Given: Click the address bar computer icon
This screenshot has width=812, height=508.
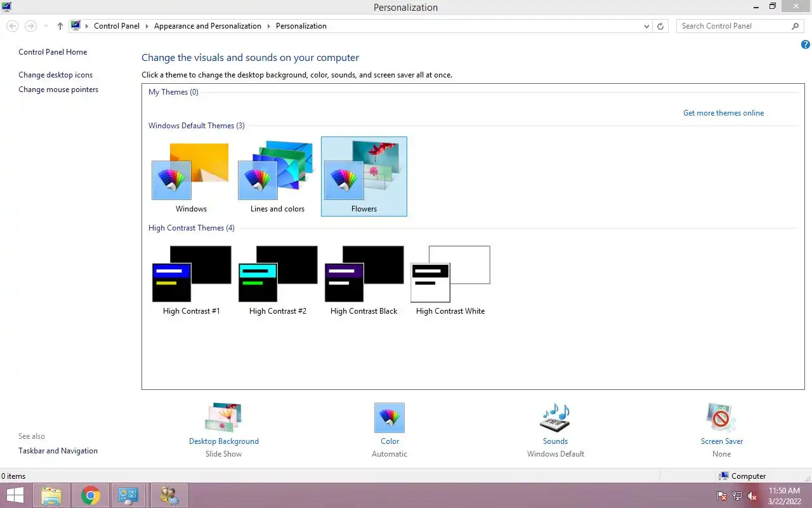Looking at the screenshot, I should [76, 26].
